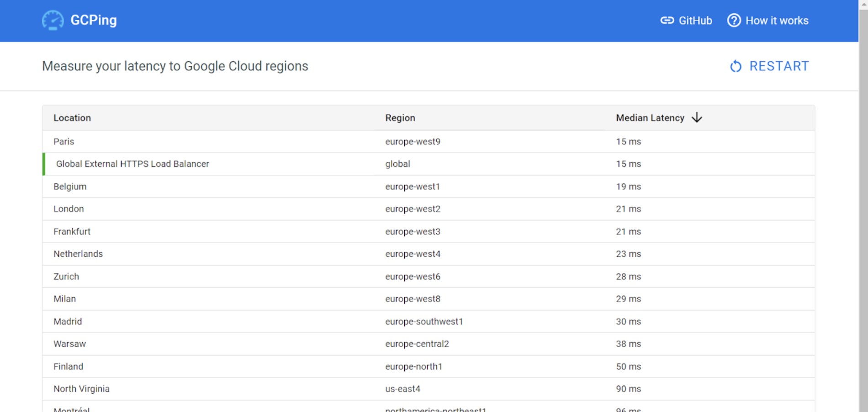
Task: Click the global row 15 ms latency
Action: tap(629, 164)
